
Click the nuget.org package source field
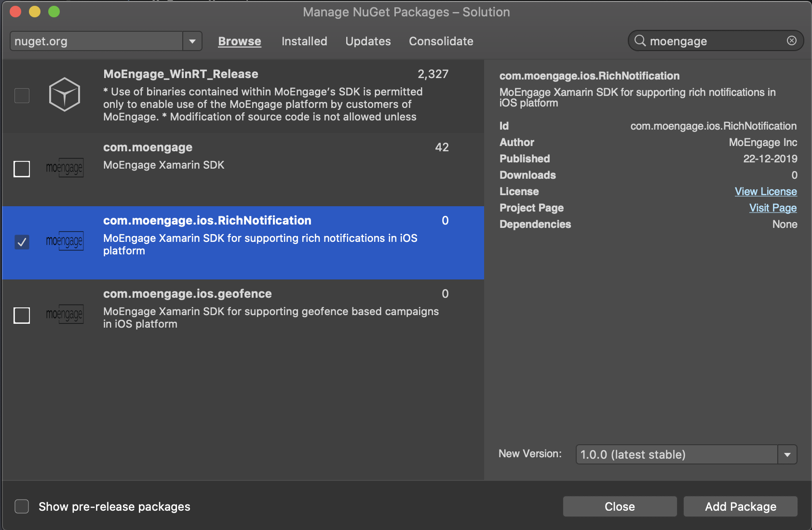(x=96, y=41)
